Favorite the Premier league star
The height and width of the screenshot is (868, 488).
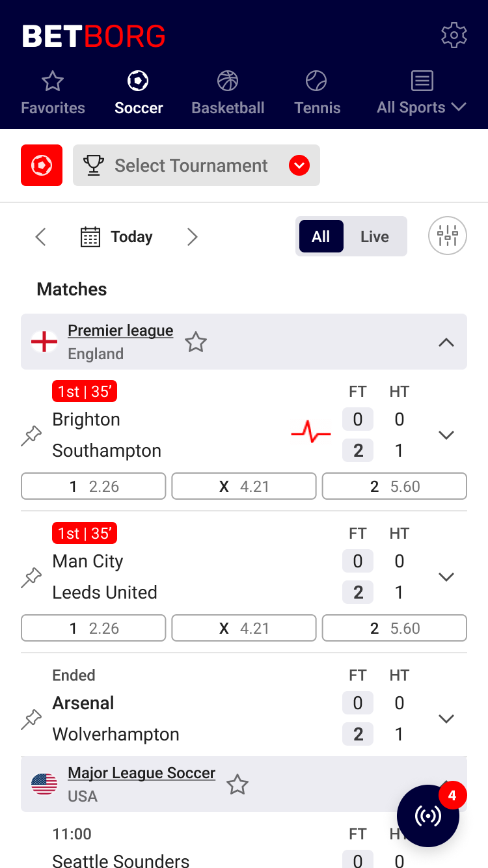196,342
